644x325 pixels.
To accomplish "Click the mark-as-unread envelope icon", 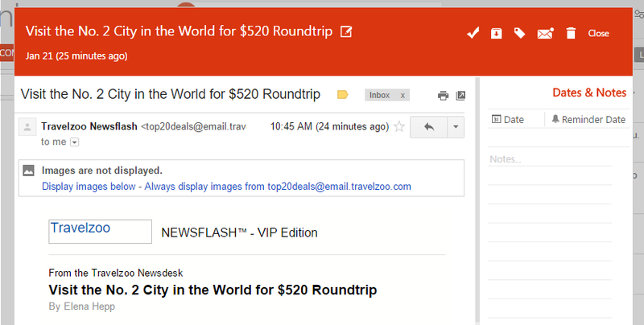I will pos(546,33).
